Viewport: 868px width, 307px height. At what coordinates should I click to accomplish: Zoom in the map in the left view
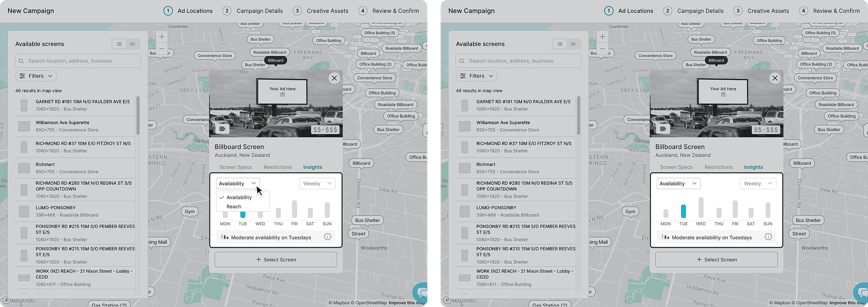(162, 37)
